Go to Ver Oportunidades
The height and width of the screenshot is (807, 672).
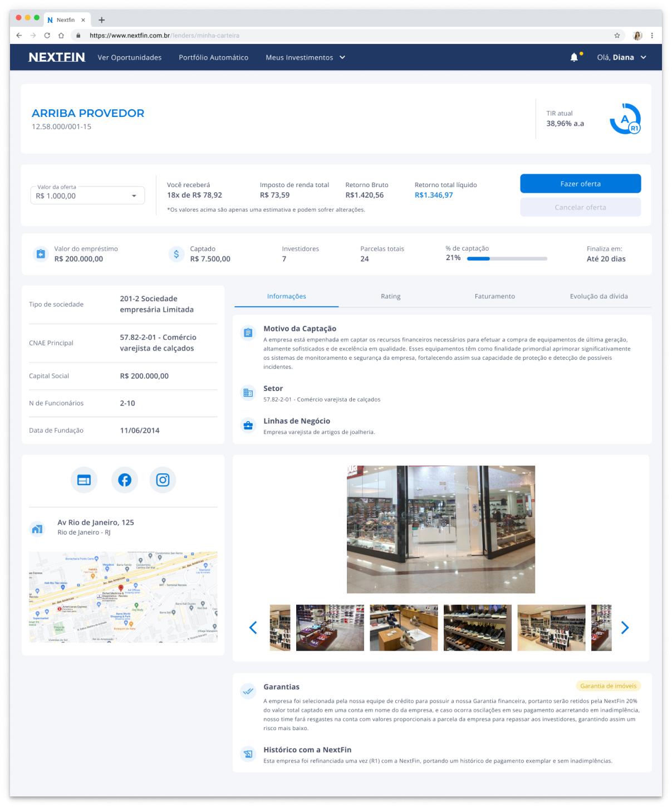[x=130, y=57]
